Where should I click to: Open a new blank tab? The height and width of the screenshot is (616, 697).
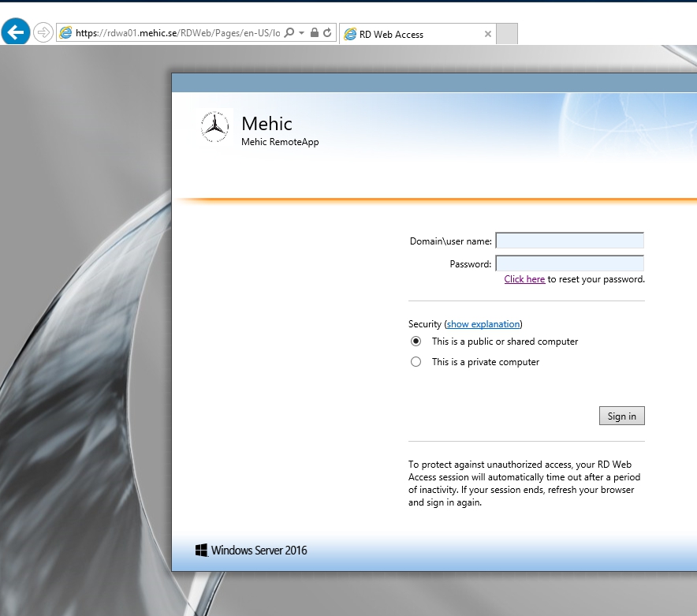(x=507, y=34)
